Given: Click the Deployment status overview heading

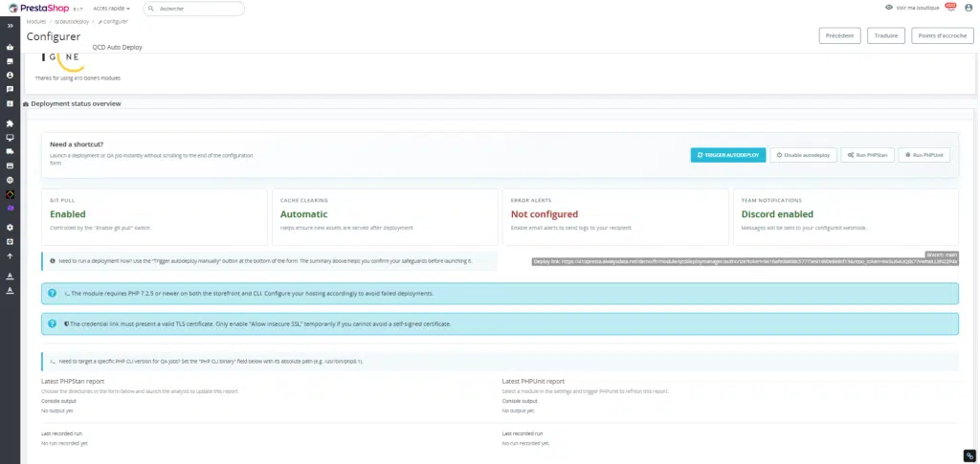Looking at the screenshot, I should pos(76,103).
